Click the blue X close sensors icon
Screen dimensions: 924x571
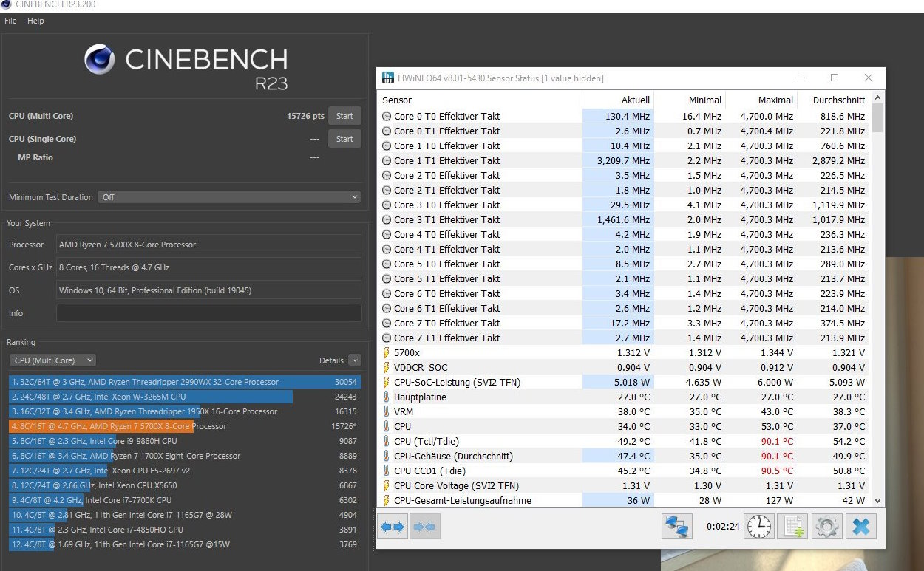[x=860, y=527]
